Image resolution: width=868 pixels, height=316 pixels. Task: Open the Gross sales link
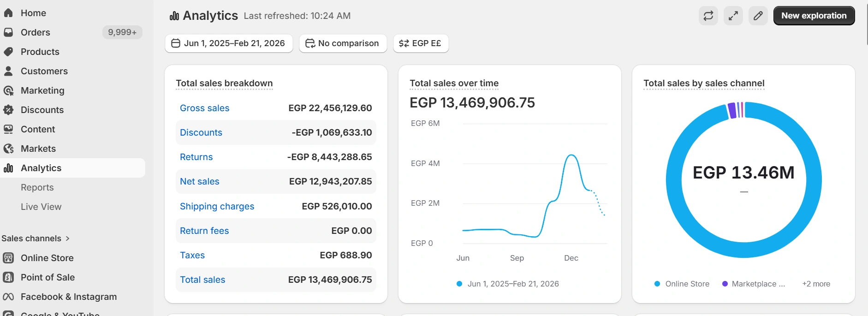click(205, 108)
